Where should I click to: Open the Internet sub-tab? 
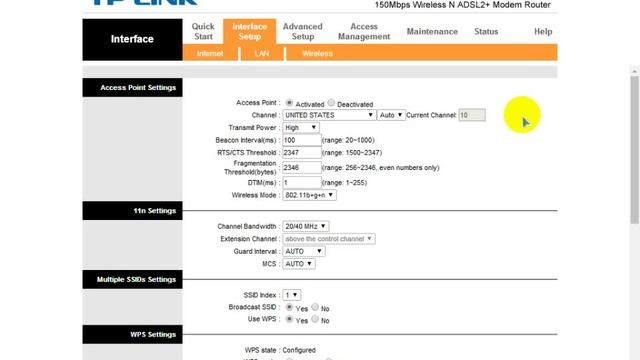210,53
